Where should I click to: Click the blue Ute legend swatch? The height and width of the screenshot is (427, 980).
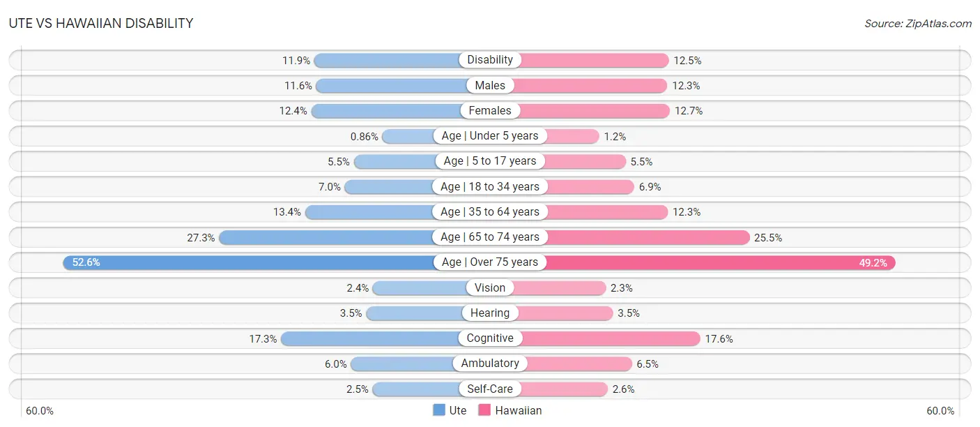(x=439, y=410)
